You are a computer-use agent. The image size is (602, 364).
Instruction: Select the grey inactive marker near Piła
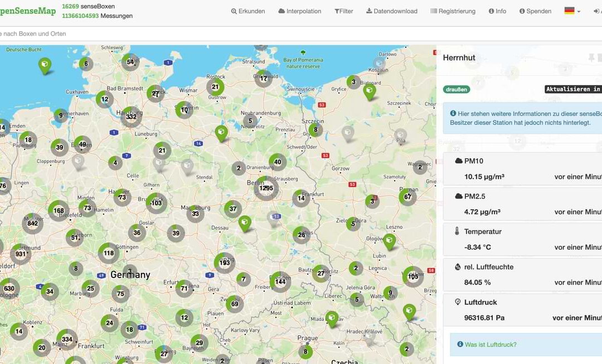[x=400, y=136]
